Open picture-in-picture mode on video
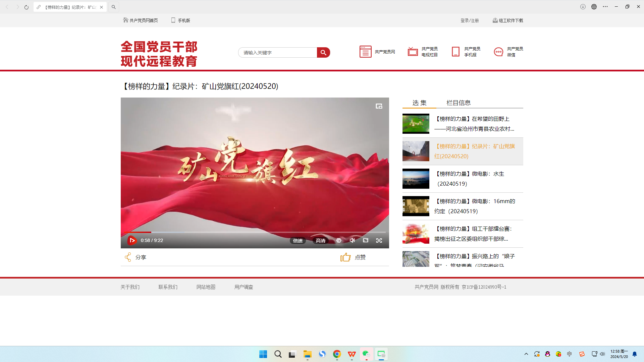 379,106
